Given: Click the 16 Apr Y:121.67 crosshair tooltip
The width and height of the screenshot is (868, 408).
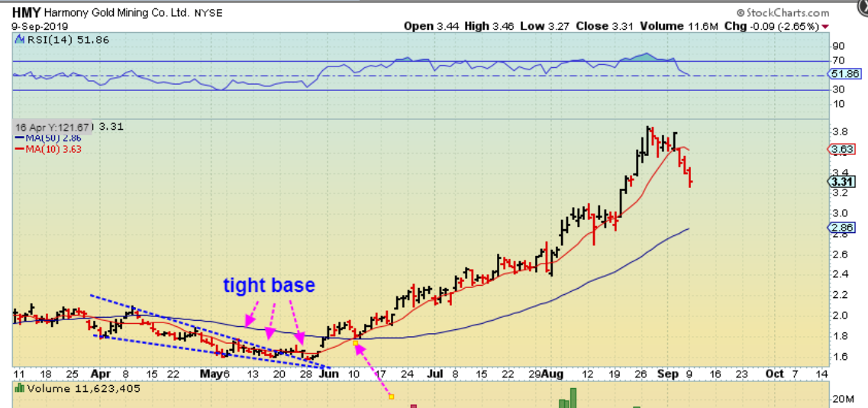Looking at the screenshot, I should [x=53, y=127].
